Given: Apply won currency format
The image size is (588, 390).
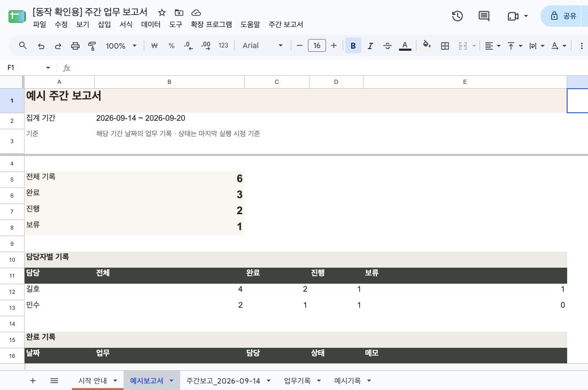Looking at the screenshot, I should 154,46.
